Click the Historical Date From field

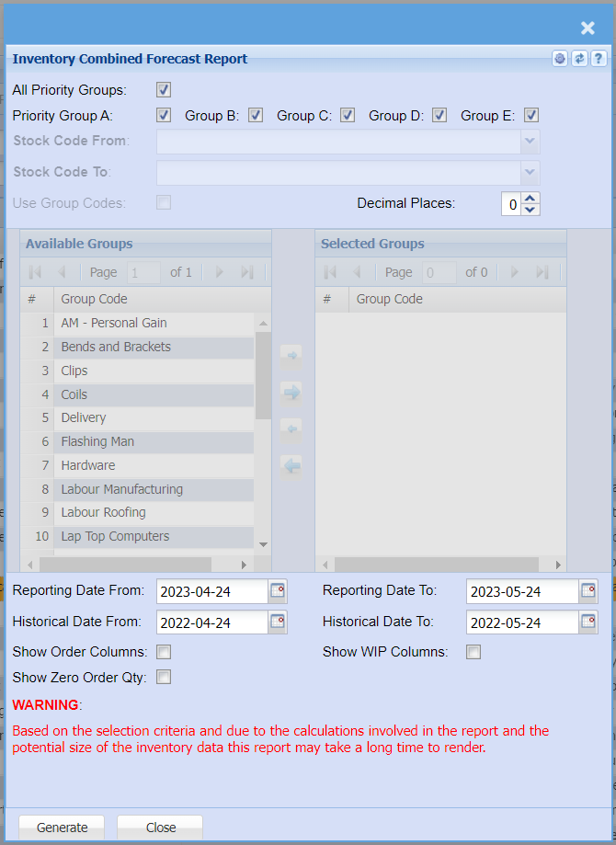212,622
